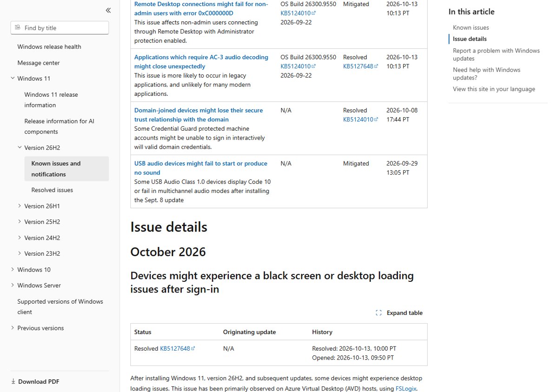The height and width of the screenshot is (392, 558).
Task: Jump to View this site in your language
Action: (x=494, y=89)
